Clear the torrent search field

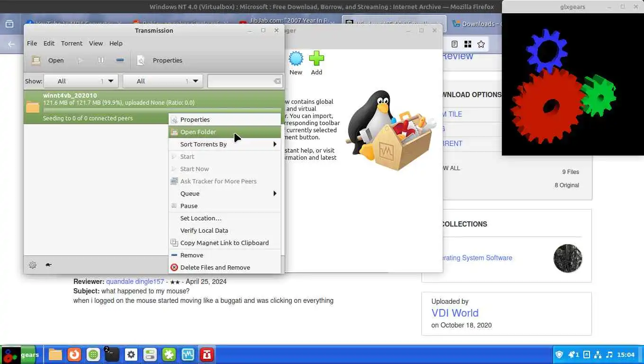coord(277,81)
